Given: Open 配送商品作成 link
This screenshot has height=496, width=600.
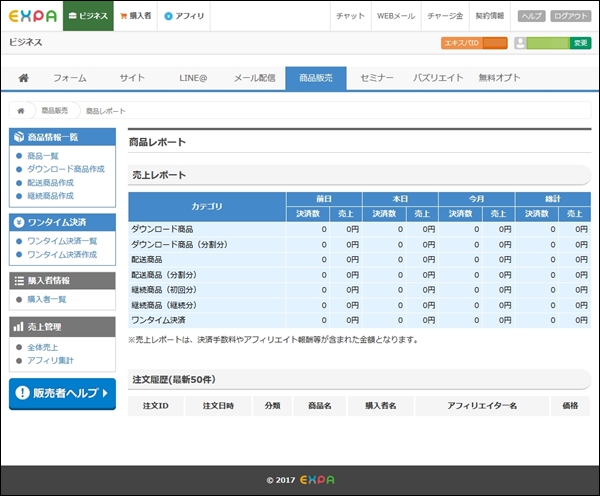Looking at the screenshot, I should click(x=51, y=183).
